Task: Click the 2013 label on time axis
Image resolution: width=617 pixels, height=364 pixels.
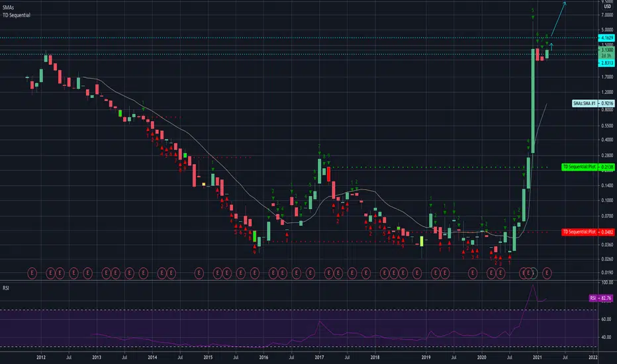Action: [97, 357]
